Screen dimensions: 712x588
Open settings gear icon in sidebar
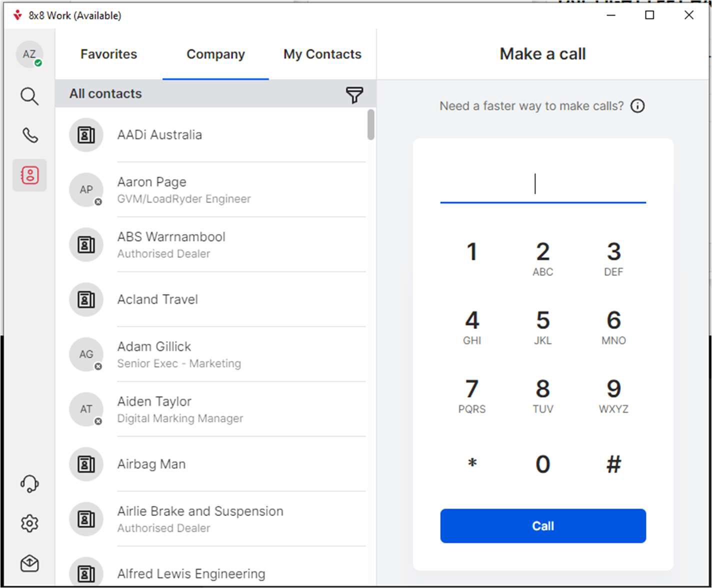point(29,523)
